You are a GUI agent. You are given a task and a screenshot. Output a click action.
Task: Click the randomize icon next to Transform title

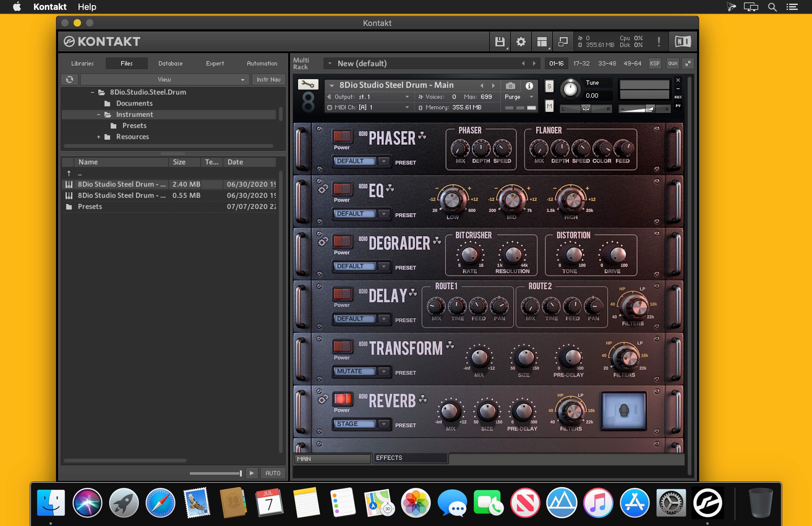point(450,345)
